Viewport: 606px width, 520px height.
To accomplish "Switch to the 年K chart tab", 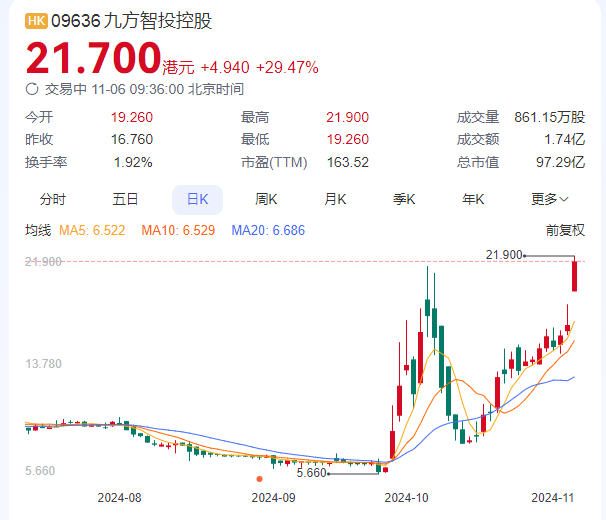I will (x=473, y=199).
